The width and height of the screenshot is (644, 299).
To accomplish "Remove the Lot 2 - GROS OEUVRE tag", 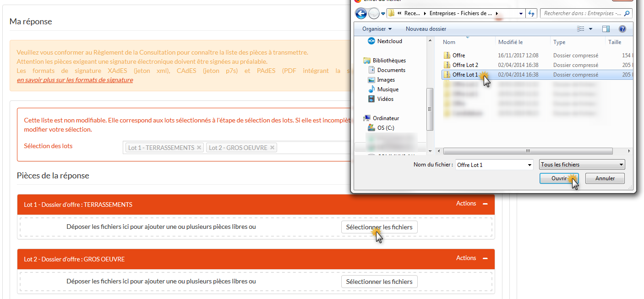I will 272,148.
